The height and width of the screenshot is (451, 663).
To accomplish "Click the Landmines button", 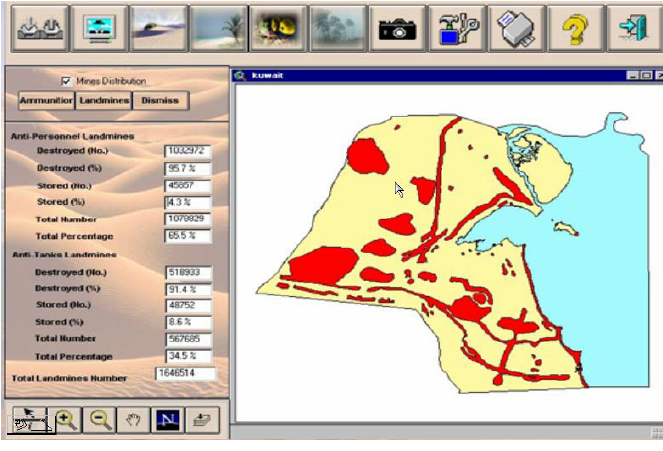I will tap(104, 101).
